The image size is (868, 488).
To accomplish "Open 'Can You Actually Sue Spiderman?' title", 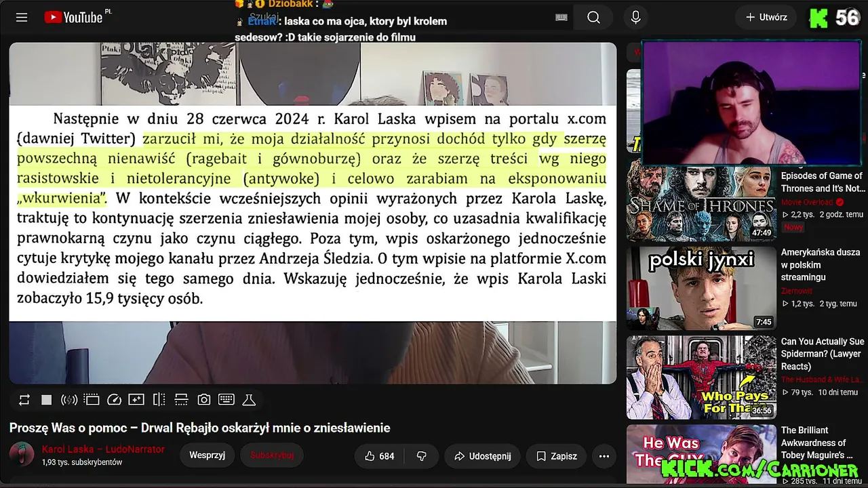I will coord(823,354).
